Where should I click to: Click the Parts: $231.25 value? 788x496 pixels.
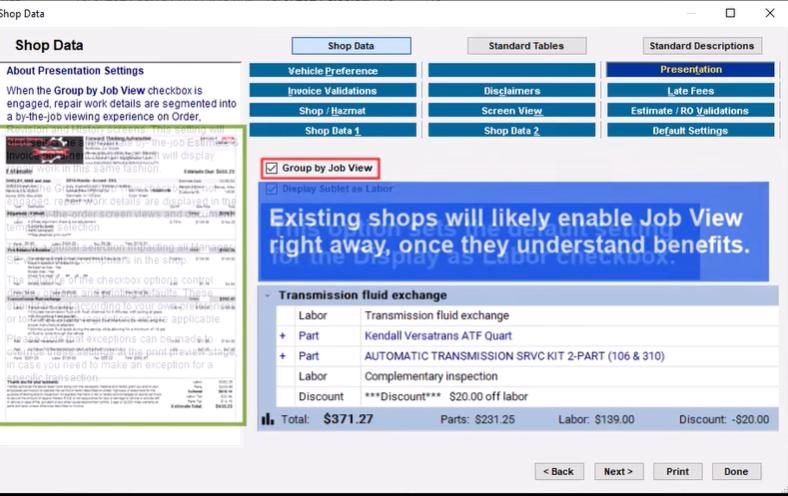(x=477, y=420)
